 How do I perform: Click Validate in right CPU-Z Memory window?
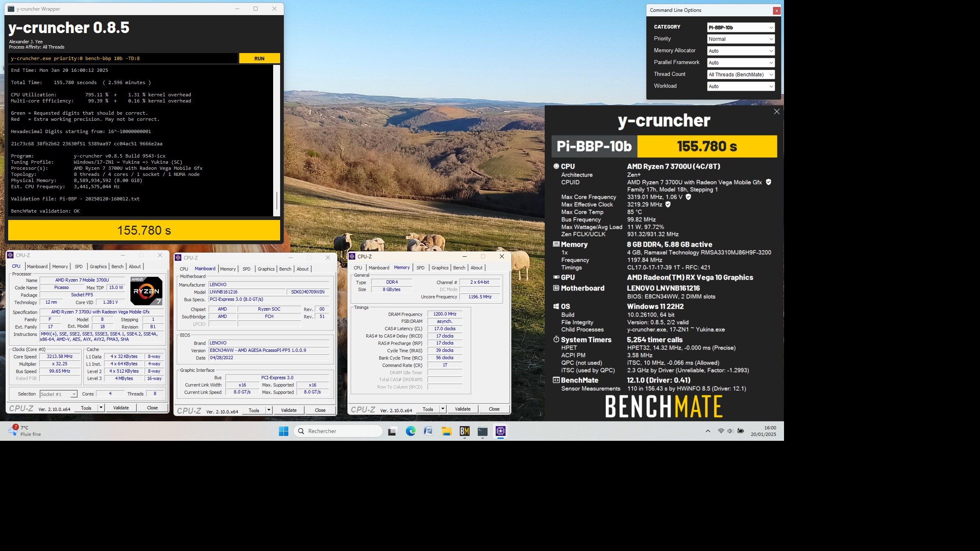click(x=463, y=409)
